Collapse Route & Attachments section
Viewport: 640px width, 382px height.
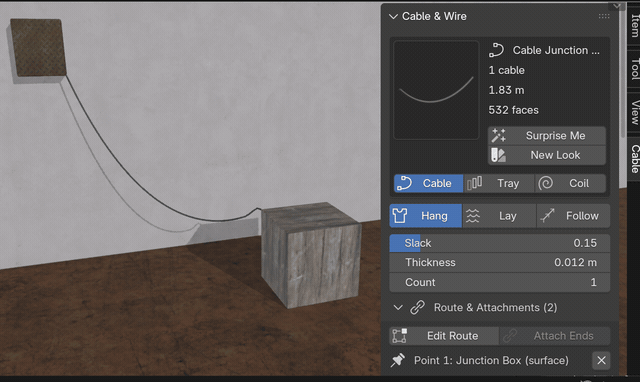pos(398,307)
